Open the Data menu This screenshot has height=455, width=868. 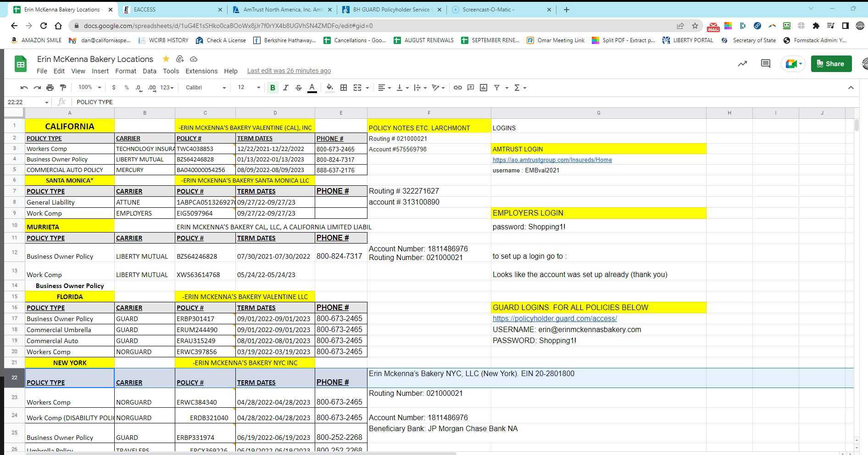click(x=150, y=71)
